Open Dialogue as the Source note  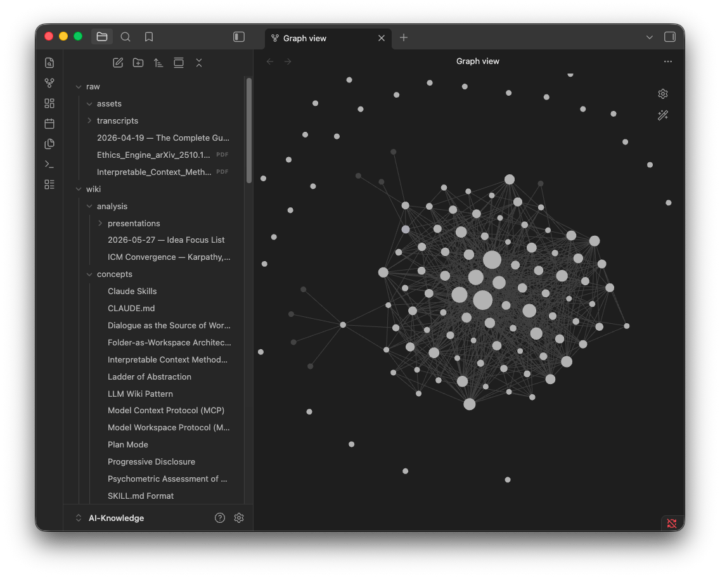tap(168, 325)
